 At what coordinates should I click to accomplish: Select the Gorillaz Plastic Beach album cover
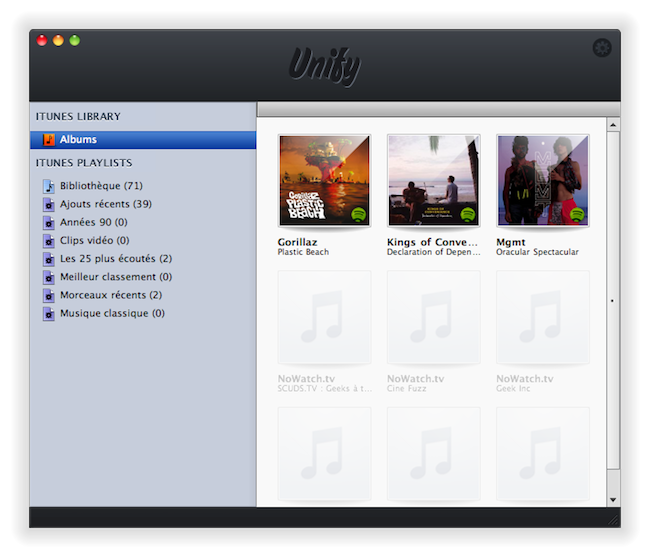[324, 180]
